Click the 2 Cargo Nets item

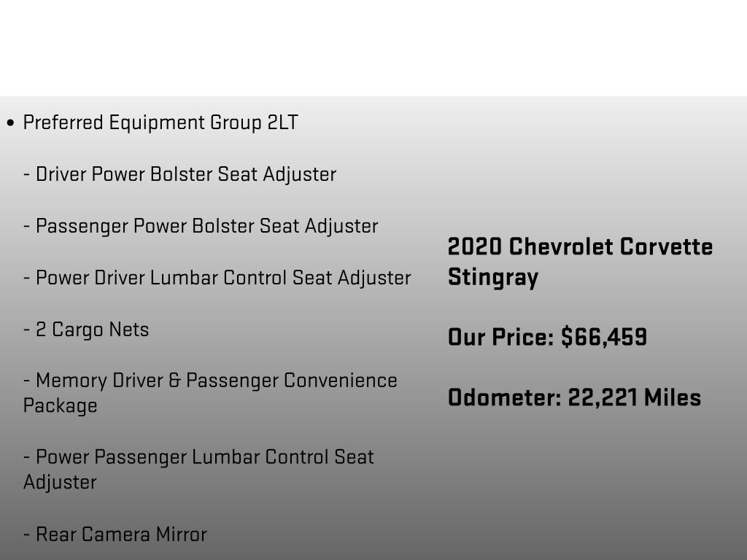86,330
